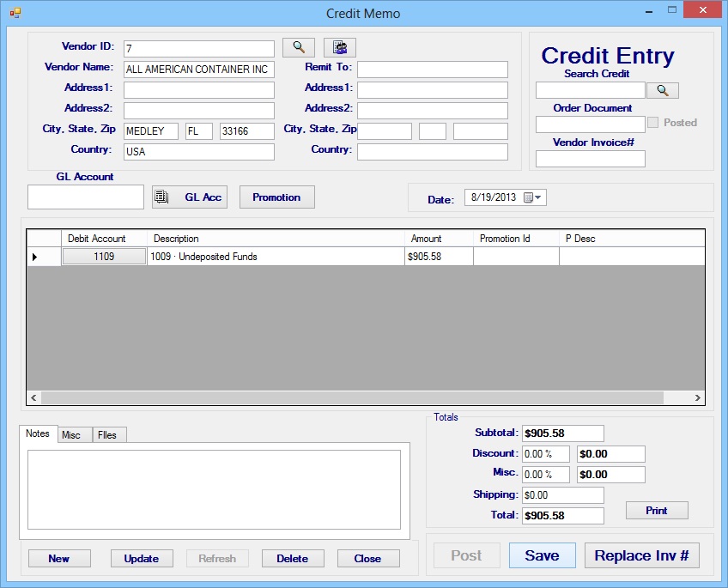Click the empty Promotion Id cell in row
The image size is (728, 588).
click(x=516, y=257)
